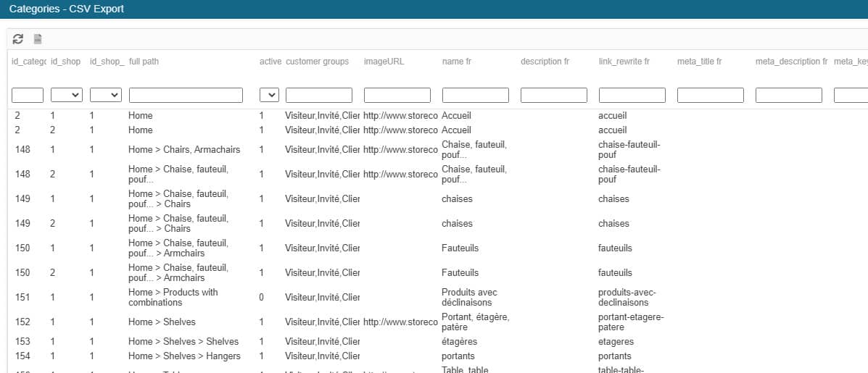The height and width of the screenshot is (373, 868).
Task: Focus the id_category filter input box
Action: (28, 95)
